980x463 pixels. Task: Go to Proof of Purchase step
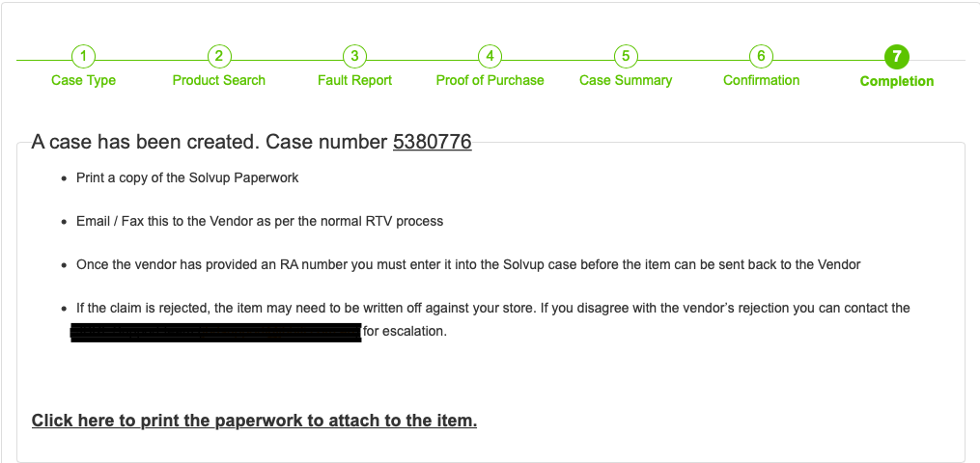coord(490,80)
